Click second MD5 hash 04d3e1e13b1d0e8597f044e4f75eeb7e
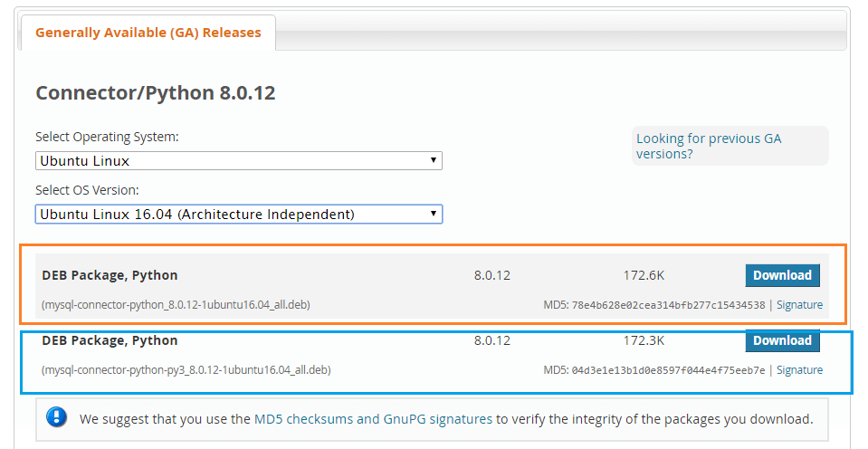The width and height of the screenshot is (868, 449). (668, 370)
